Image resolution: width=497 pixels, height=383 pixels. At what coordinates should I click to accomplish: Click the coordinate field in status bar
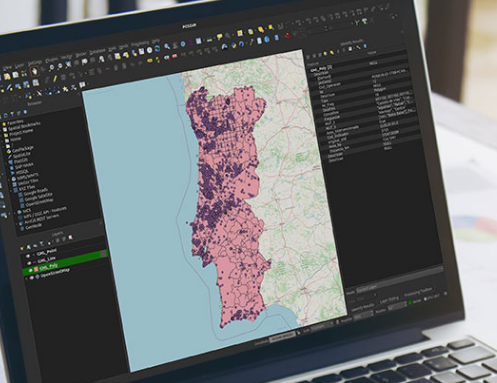(x=282, y=337)
